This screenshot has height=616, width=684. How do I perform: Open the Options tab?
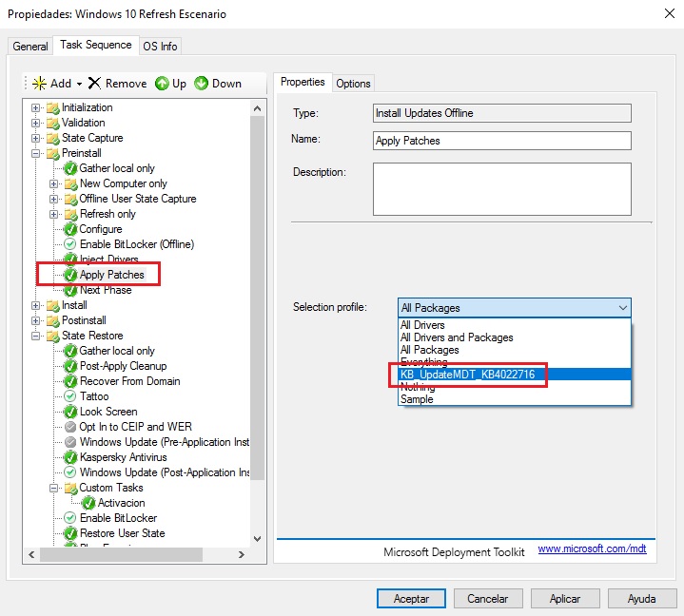[x=353, y=84]
